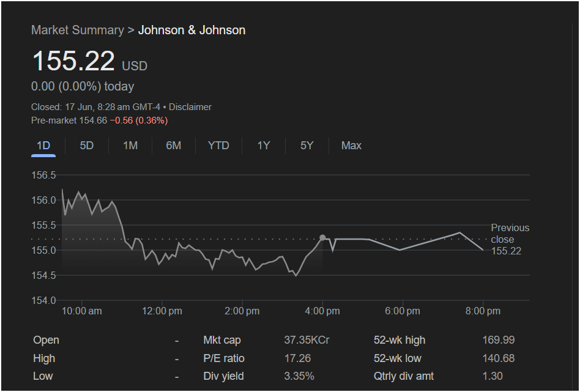Screen dimensions: 580x392
Task: Click the 140.68 52-week low value
Action: [498, 358]
